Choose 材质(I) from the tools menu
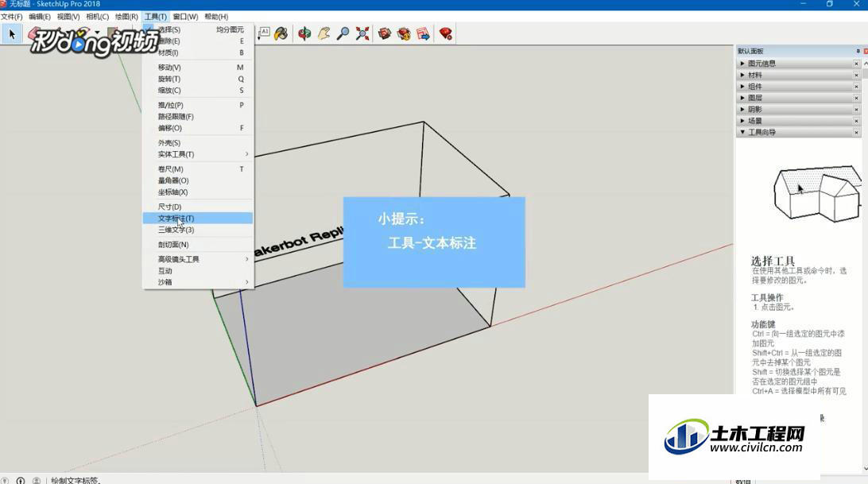The height and width of the screenshot is (484, 868). [198, 52]
